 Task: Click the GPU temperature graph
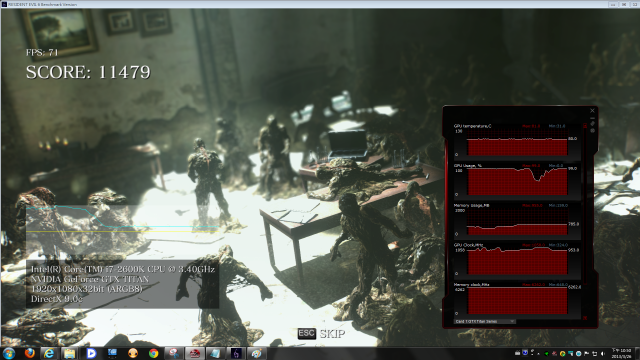coord(517,142)
